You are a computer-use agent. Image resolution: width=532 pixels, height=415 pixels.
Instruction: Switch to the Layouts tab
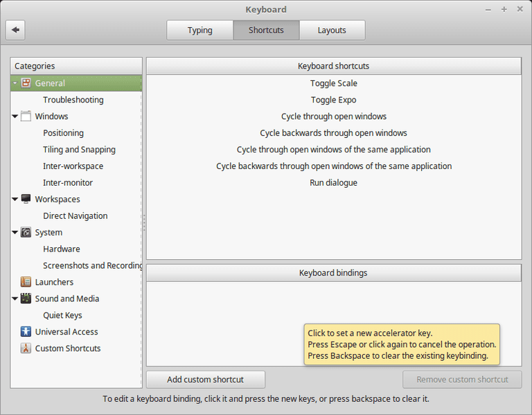tap(332, 30)
